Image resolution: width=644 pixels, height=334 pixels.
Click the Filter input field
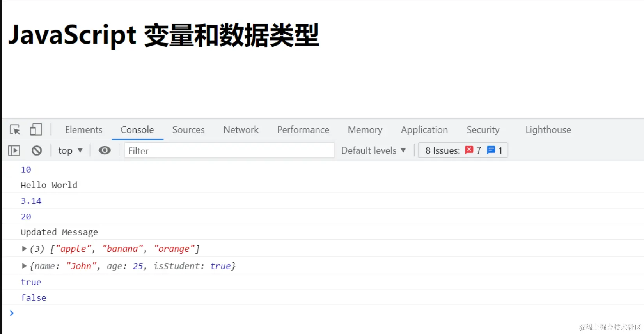pyautogui.click(x=229, y=150)
